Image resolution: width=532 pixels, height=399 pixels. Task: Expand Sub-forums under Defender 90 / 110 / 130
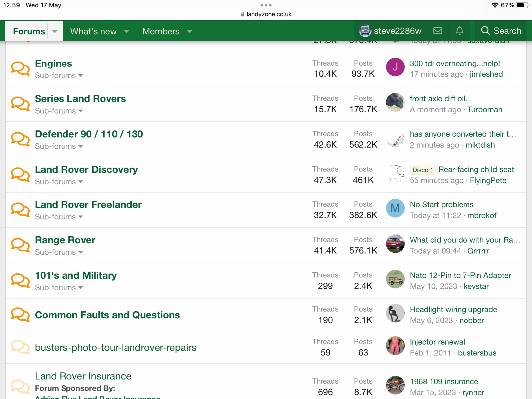59,146
